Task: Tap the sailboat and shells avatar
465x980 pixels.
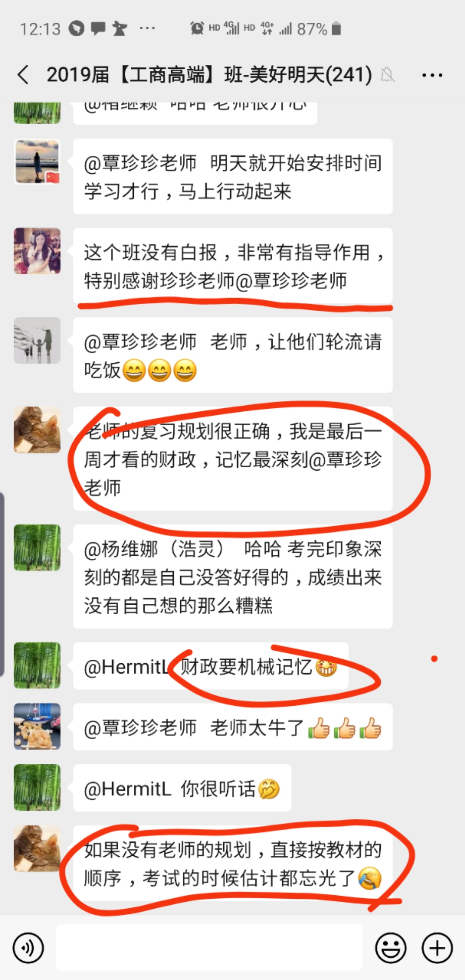Action: (37, 726)
